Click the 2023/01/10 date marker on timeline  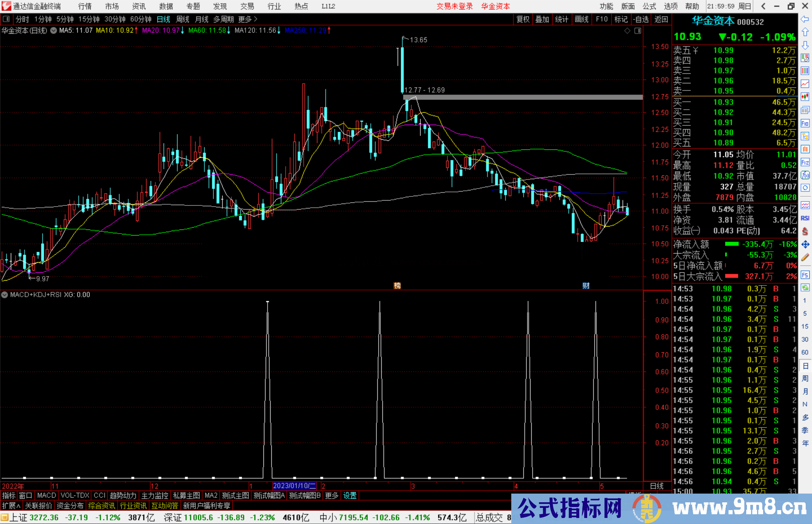click(294, 486)
